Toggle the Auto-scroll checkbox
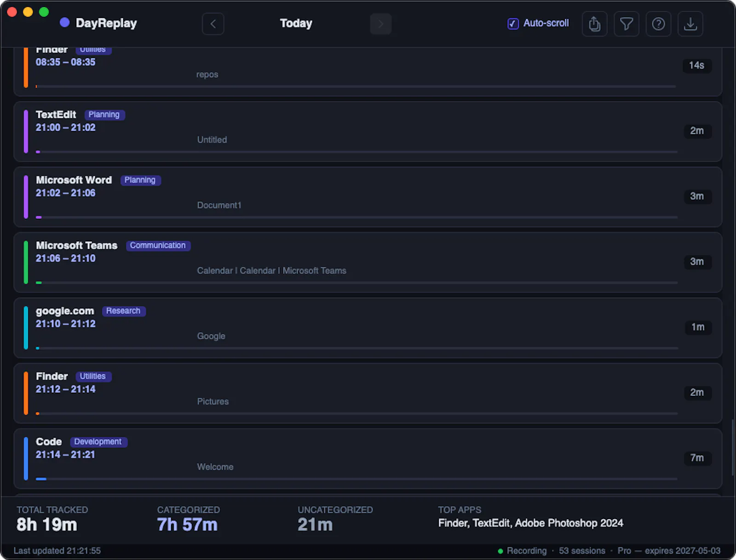 (x=513, y=23)
